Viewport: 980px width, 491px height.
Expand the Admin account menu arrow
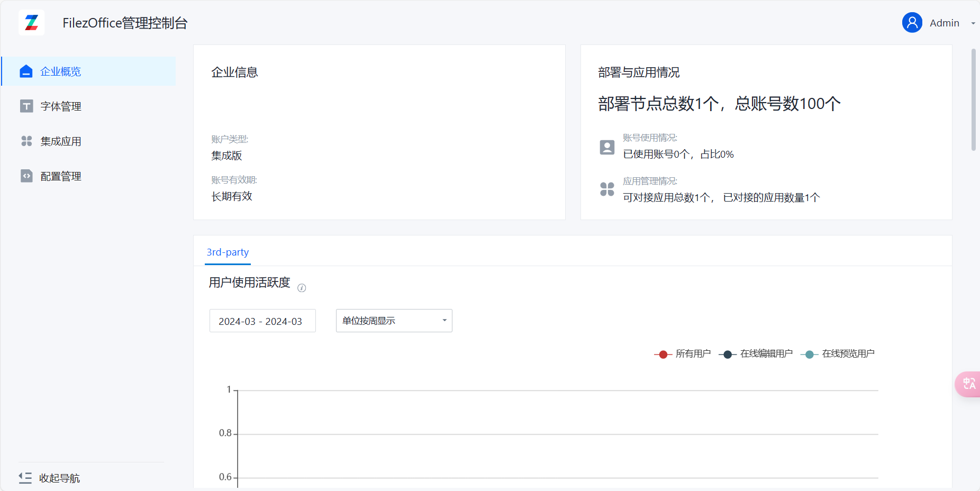click(973, 23)
